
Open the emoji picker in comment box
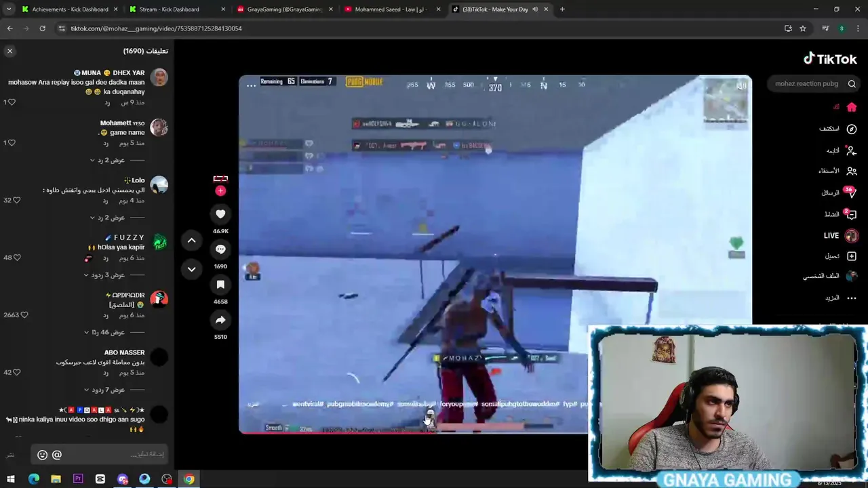point(42,455)
